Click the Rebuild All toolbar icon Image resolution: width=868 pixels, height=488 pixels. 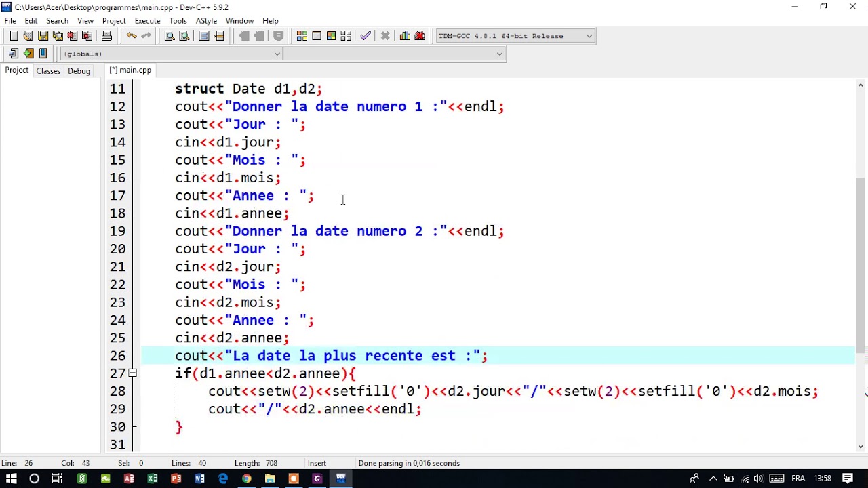[346, 36]
